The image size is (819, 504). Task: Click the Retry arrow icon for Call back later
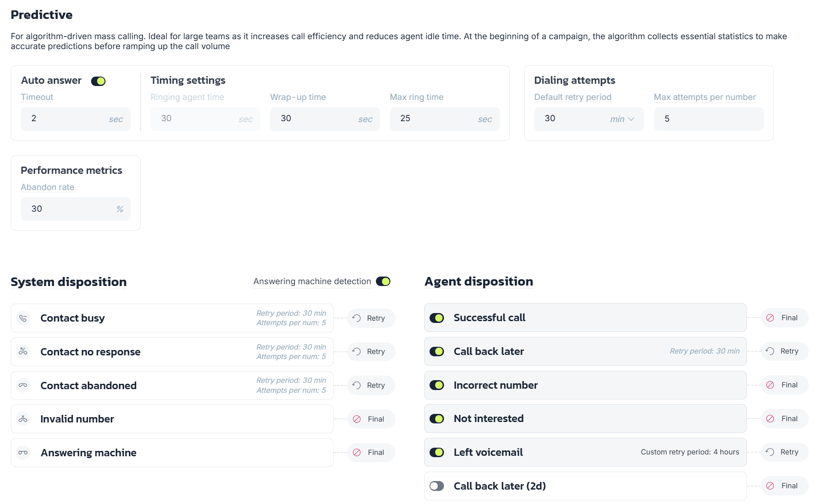point(770,351)
